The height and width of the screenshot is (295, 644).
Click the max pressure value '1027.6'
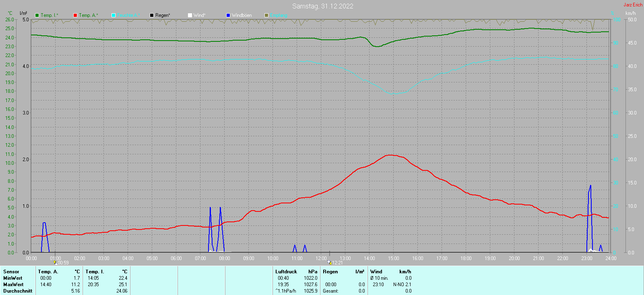pyautogui.click(x=311, y=285)
